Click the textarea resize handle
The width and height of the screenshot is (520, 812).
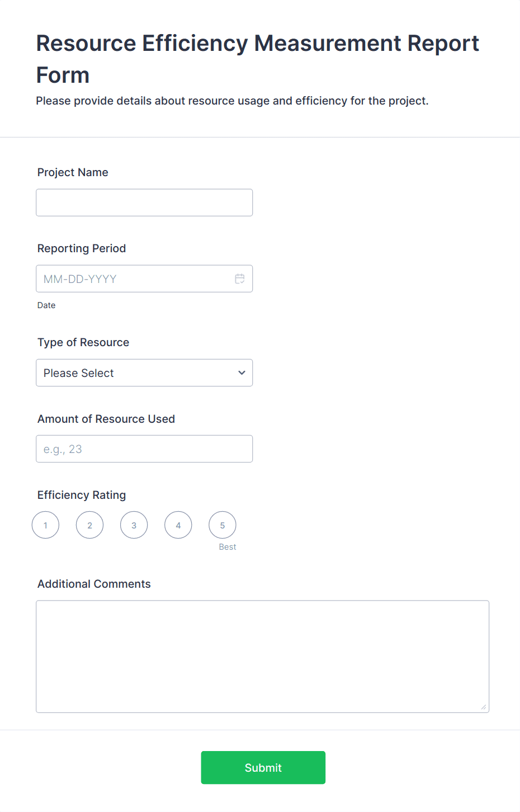click(x=483, y=707)
